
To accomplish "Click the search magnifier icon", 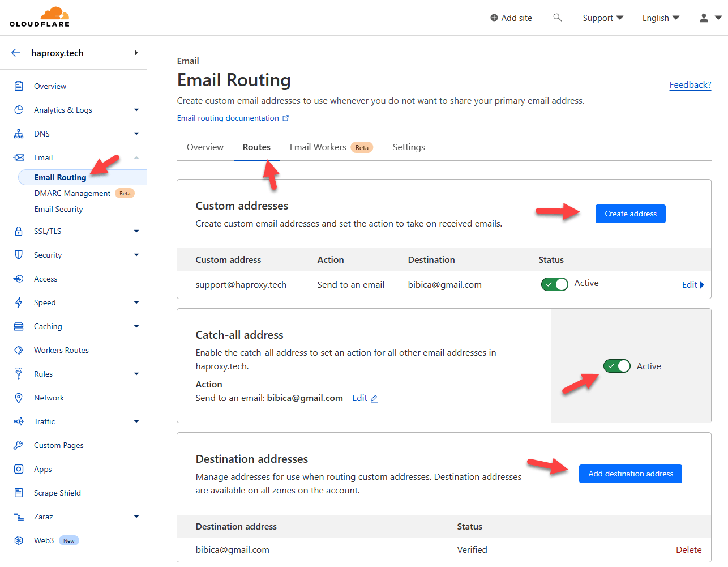I will [x=557, y=18].
